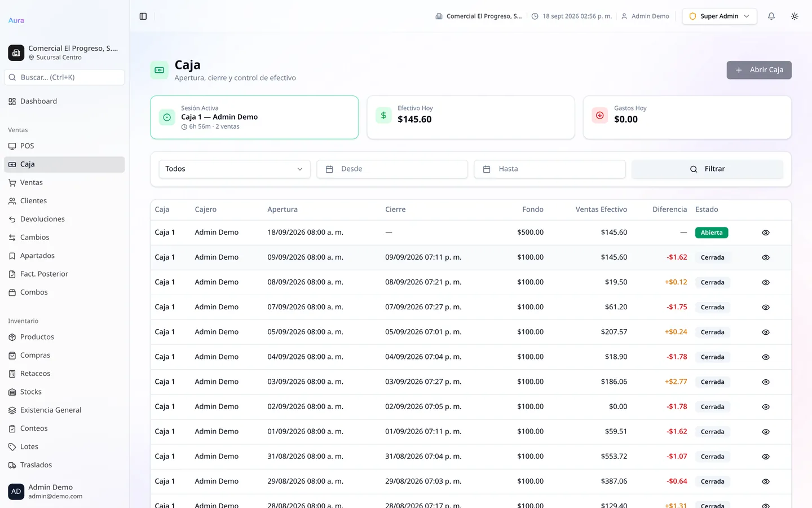Go to Productos in Inventario
The width and height of the screenshot is (812, 508).
64,337
